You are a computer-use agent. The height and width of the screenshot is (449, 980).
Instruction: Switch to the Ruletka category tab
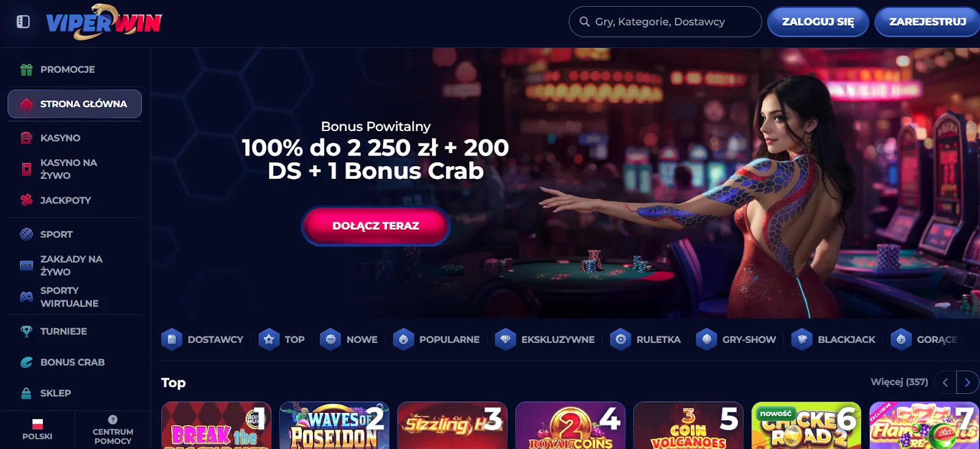coord(646,339)
